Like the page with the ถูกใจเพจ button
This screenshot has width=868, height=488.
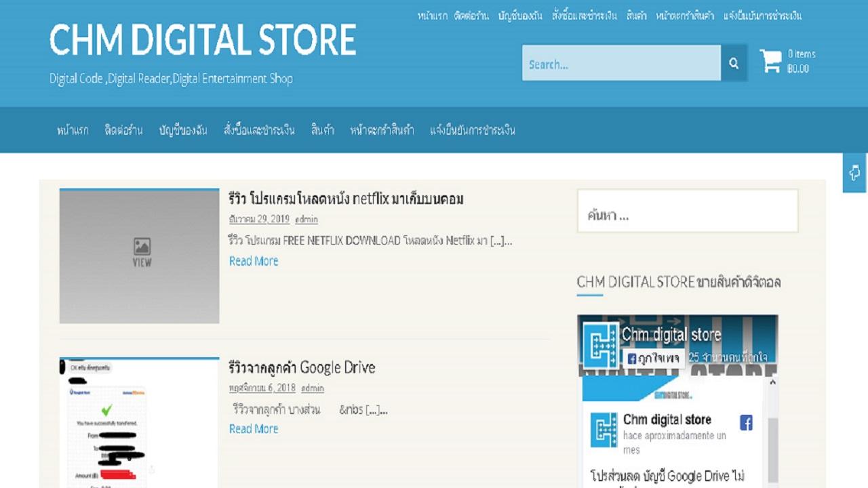coord(653,359)
